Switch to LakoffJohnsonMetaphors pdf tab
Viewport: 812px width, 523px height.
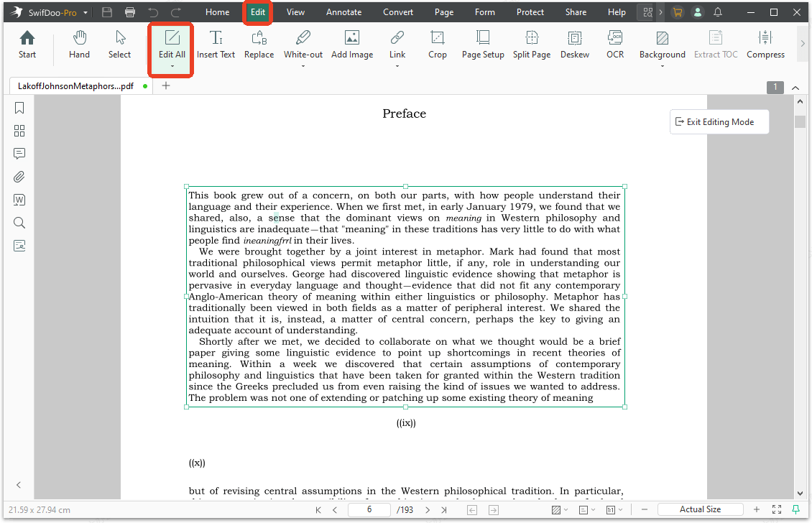76,86
